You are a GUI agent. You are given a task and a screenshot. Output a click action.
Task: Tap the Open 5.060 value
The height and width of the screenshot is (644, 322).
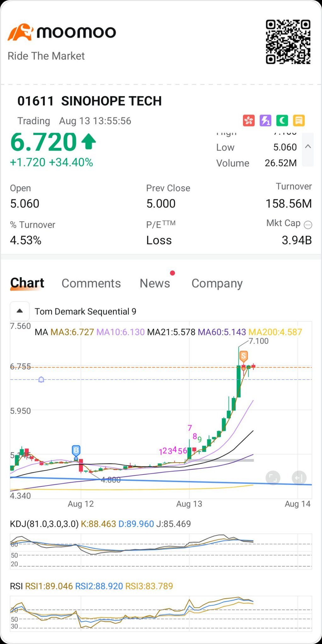point(25,203)
